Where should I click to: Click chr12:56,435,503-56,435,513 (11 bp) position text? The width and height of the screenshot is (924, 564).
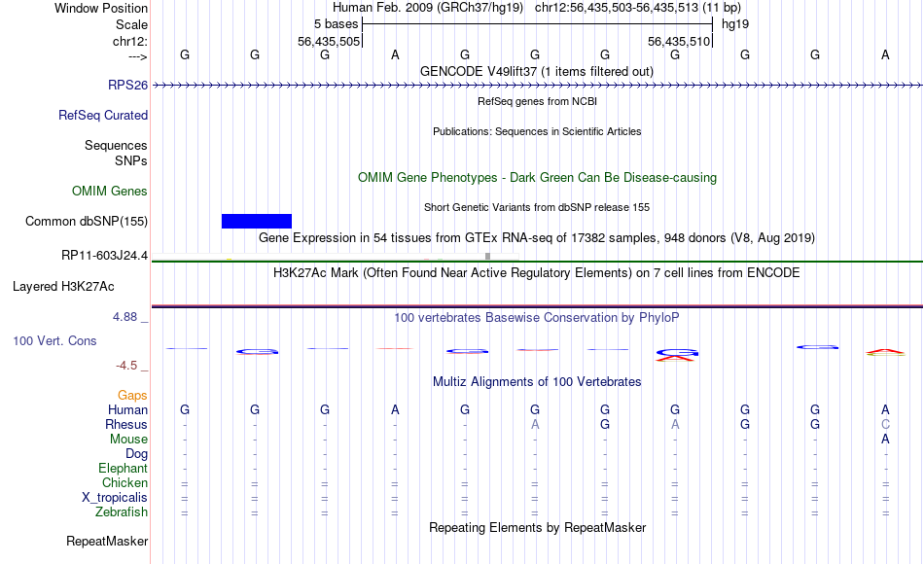point(638,8)
